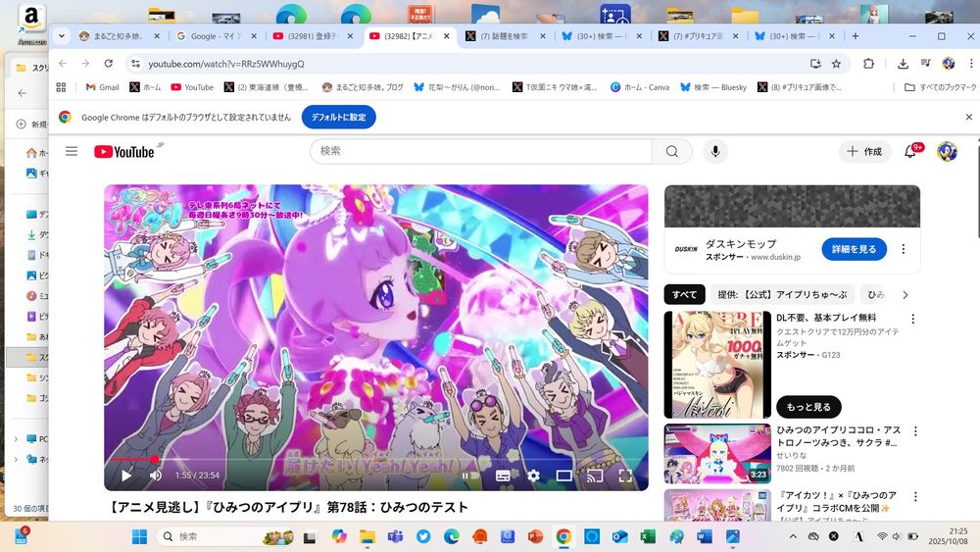980x552 pixels.
Task: Open Microsoft Edge from the taskbar
Action: click(451, 536)
